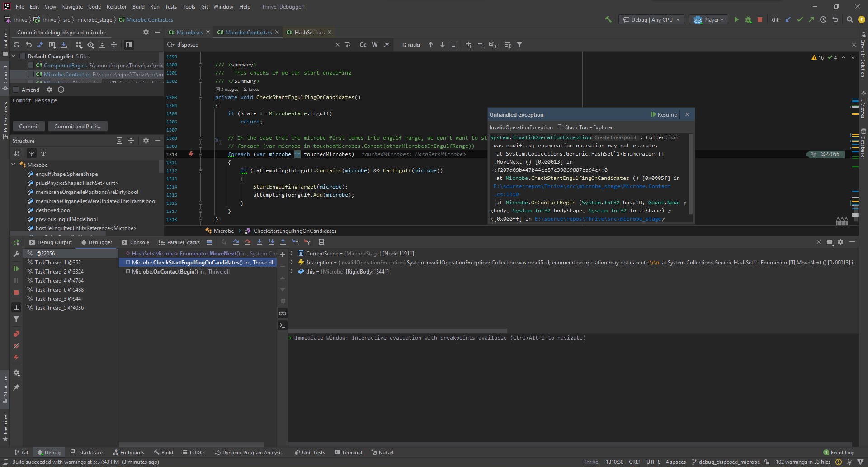The width and height of the screenshot is (868, 467).
Task: Stop the running process with the red square
Action: coord(760,19)
